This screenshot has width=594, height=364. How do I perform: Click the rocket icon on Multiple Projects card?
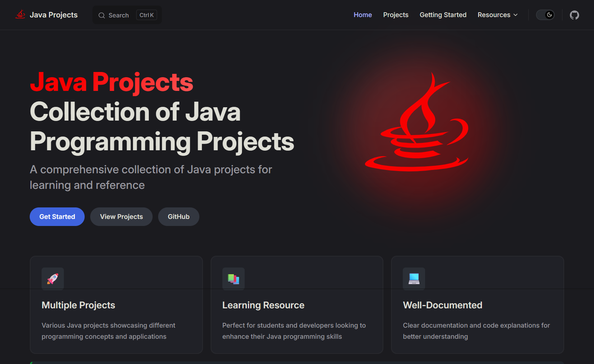pyautogui.click(x=53, y=279)
